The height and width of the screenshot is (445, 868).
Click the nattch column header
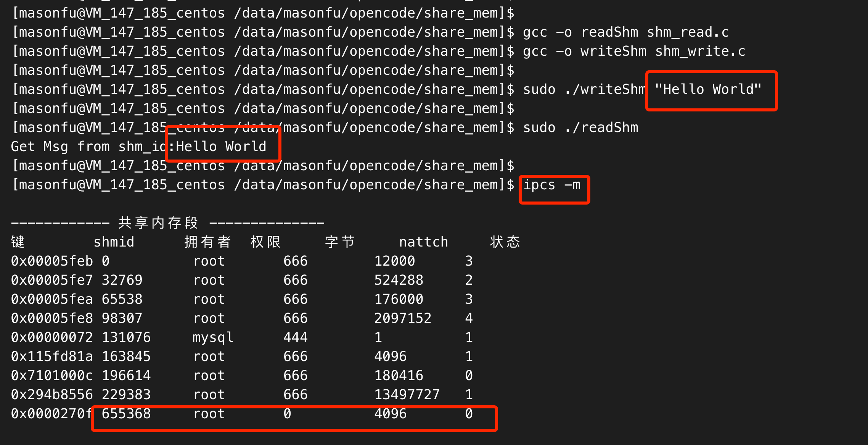[x=423, y=242]
